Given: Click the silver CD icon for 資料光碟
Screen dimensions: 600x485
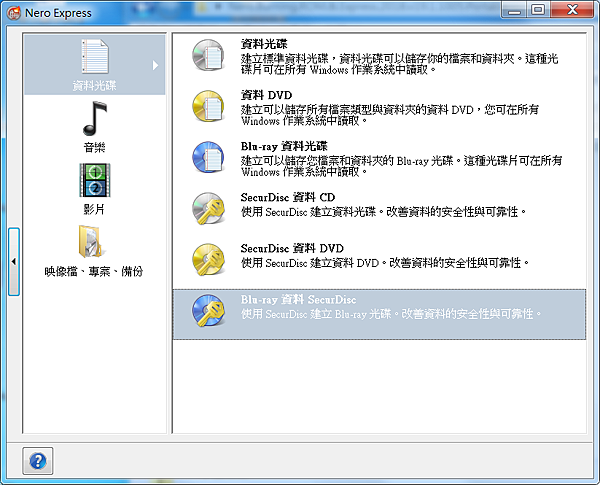Looking at the screenshot, I should pos(208,55).
